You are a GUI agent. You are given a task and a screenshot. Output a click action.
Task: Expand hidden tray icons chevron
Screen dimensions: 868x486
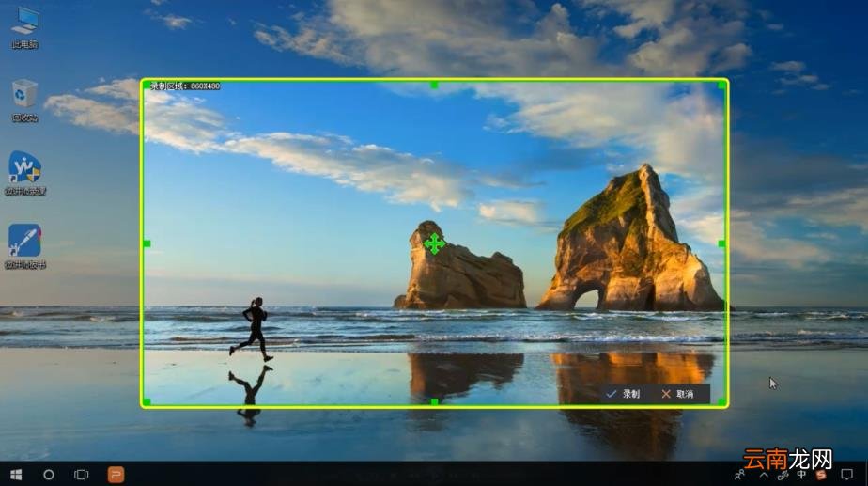pyautogui.click(x=764, y=475)
